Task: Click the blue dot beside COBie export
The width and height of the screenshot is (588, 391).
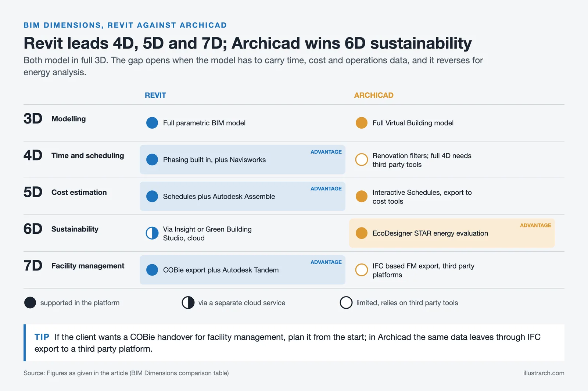Action: (x=152, y=270)
